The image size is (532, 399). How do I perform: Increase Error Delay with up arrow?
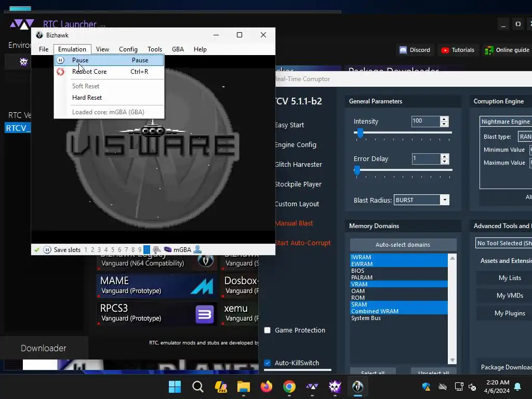[445, 156]
